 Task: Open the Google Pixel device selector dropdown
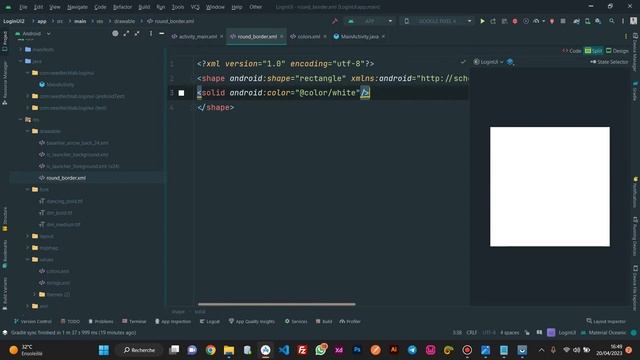[437, 21]
